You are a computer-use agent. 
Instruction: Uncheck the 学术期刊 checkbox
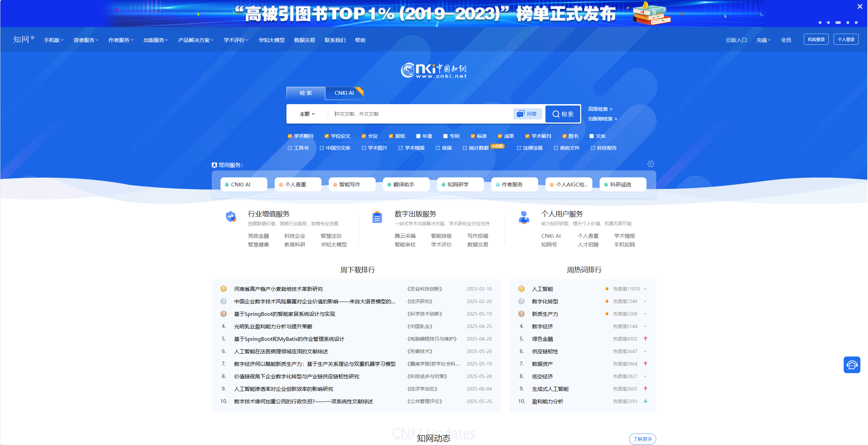click(290, 136)
